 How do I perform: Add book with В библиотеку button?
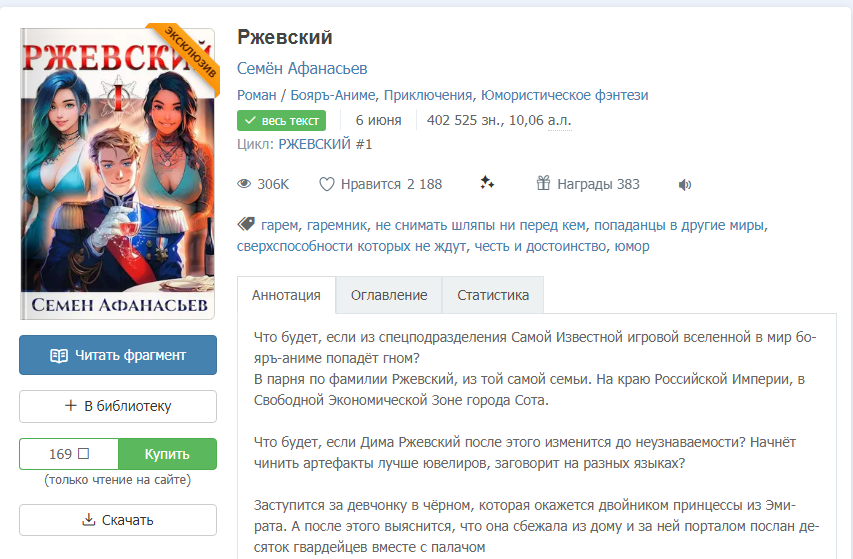pos(118,406)
